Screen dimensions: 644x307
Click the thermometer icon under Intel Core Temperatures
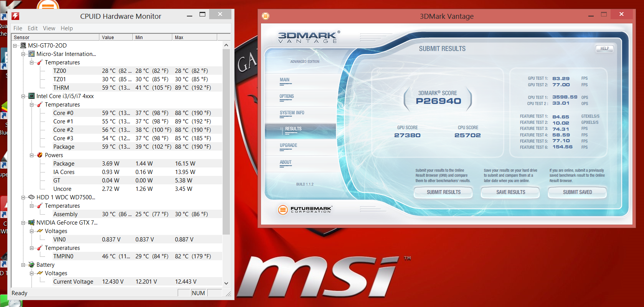coord(40,105)
